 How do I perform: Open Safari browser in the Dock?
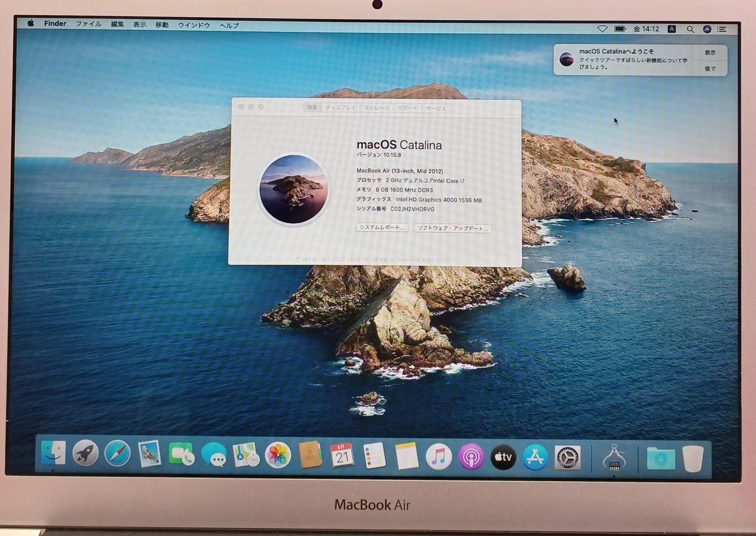118,454
